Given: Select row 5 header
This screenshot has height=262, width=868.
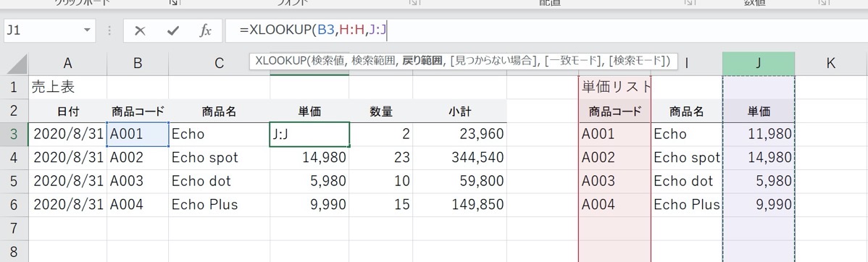Looking at the screenshot, I should [14, 181].
